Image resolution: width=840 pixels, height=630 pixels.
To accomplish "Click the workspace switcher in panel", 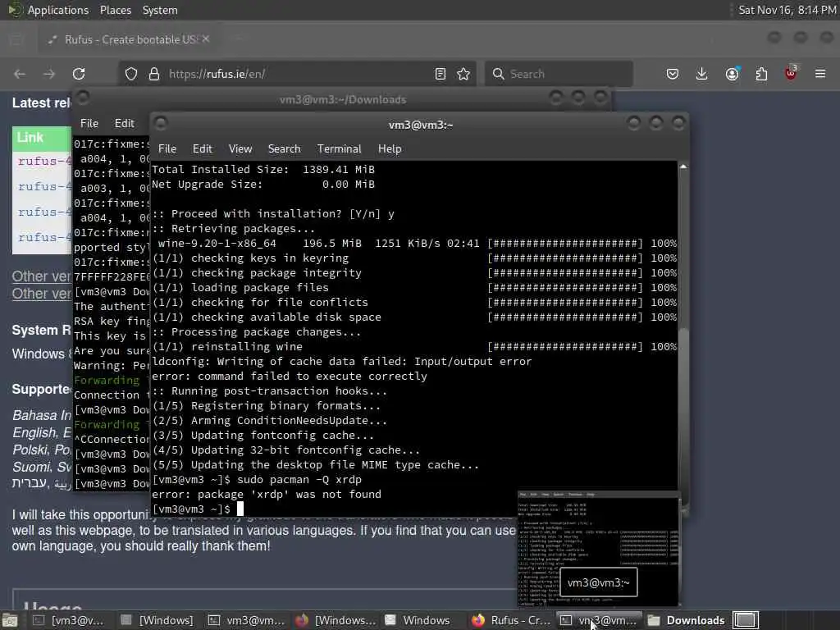I will coord(746,620).
